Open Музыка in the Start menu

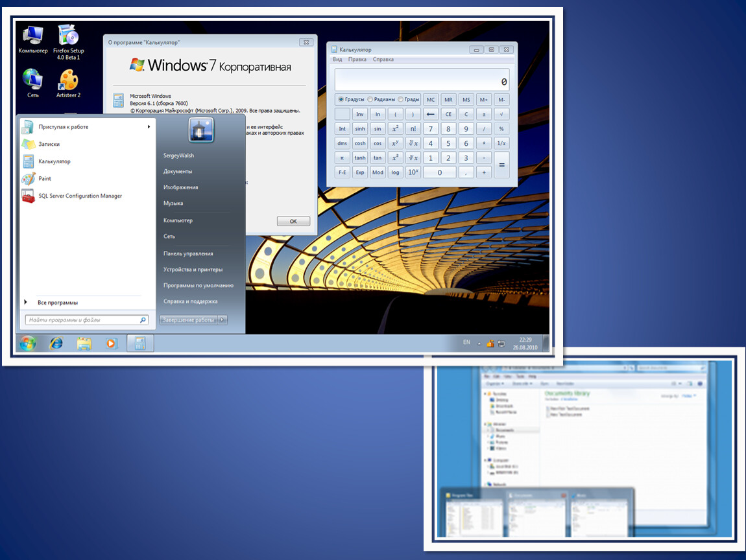click(x=173, y=204)
